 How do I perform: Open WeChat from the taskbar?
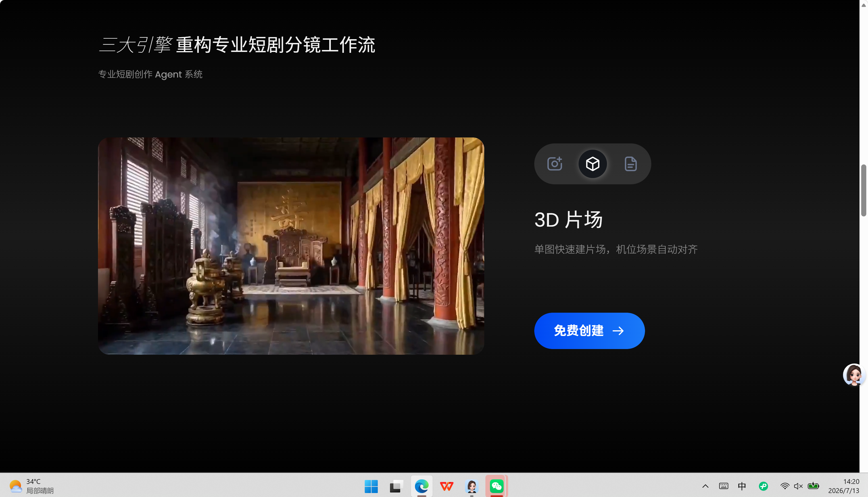coord(497,486)
